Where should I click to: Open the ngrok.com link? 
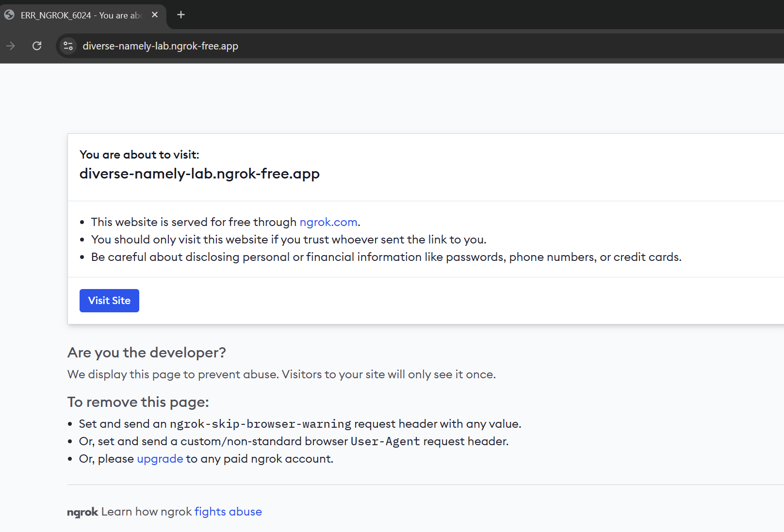(x=328, y=222)
